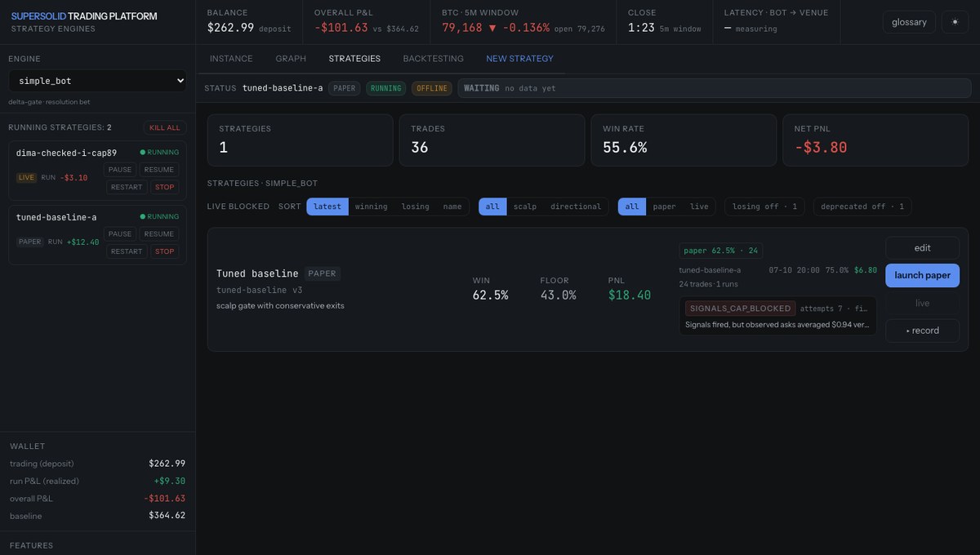Click the live button for Tuned baseline
This screenshot has width=980, height=555.
point(923,303)
